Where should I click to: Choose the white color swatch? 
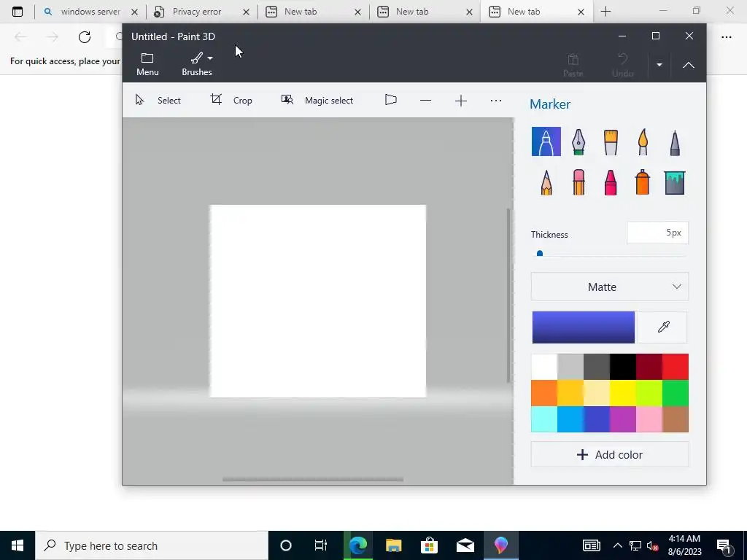pyautogui.click(x=544, y=367)
